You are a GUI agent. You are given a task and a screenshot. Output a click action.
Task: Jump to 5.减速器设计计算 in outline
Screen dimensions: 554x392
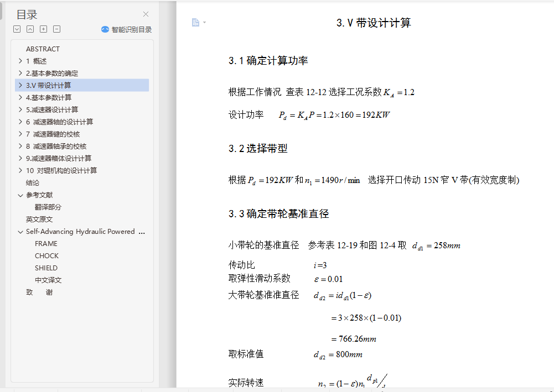[x=52, y=109]
